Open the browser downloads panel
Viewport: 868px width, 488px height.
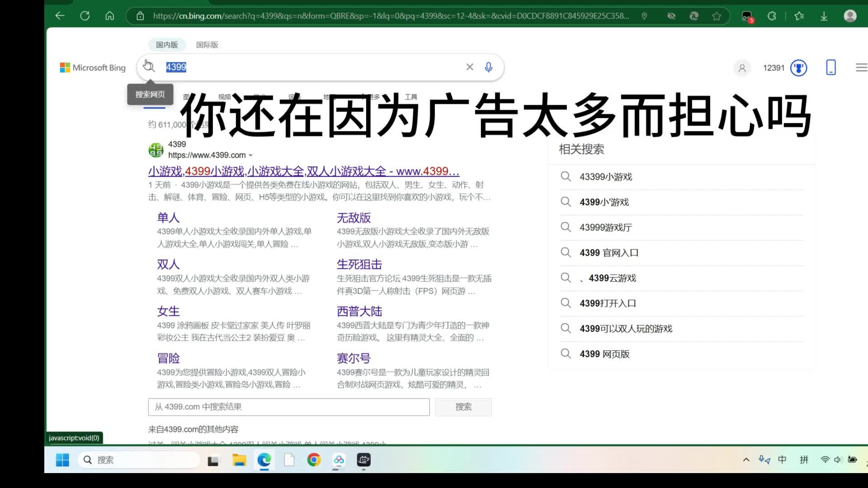[x=824, y=16]
